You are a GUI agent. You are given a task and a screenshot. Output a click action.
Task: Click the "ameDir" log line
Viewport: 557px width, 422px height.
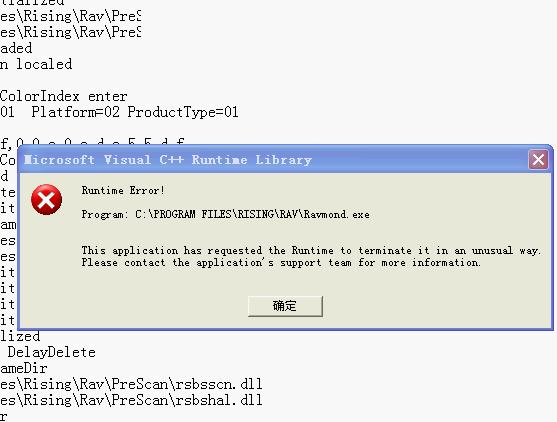pyautogui.click(x=24, y=368)
